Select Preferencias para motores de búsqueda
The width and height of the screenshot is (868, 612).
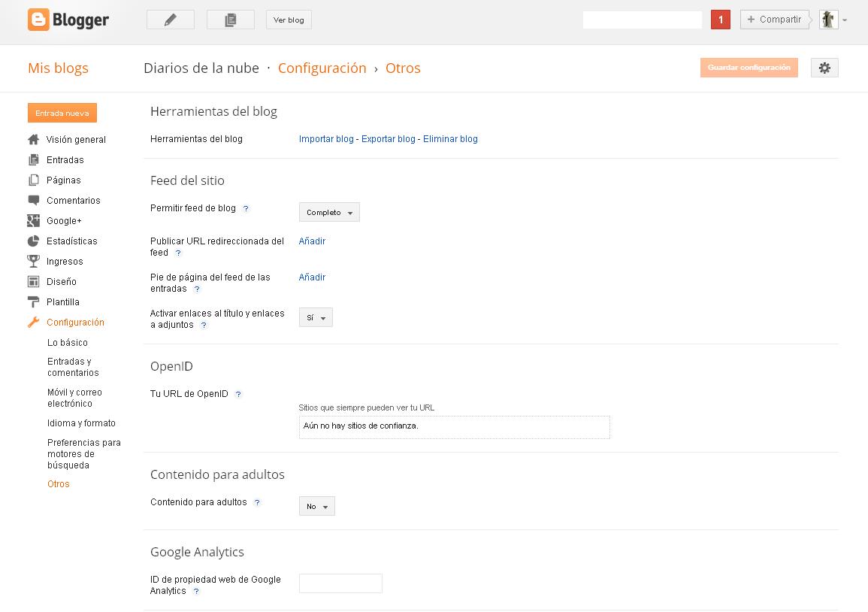[x=84, y=453]
